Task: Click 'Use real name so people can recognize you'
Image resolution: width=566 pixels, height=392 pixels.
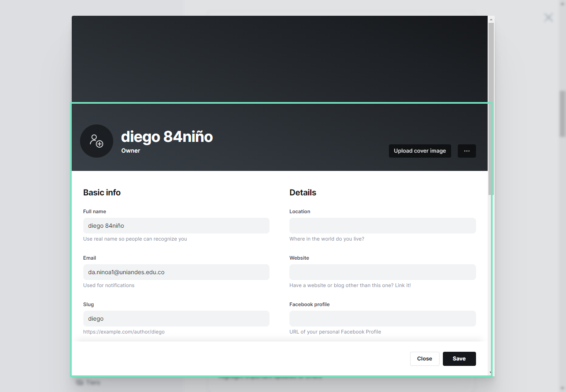Action: (135, 239)
